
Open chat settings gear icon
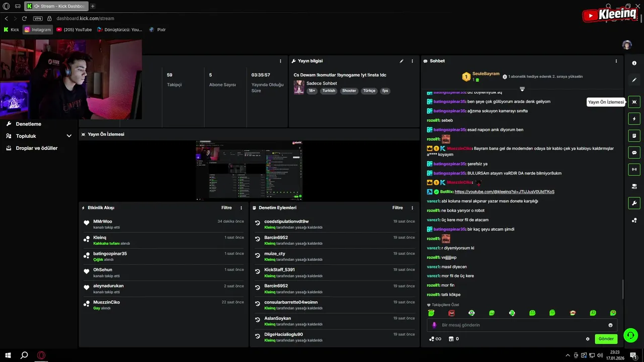coord(588,339)
